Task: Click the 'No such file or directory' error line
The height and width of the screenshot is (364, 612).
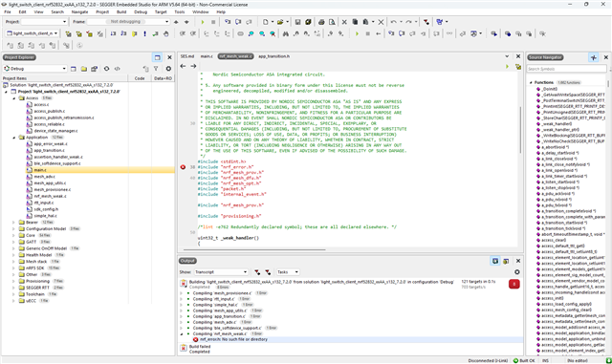Action: (x=233, y=340)
